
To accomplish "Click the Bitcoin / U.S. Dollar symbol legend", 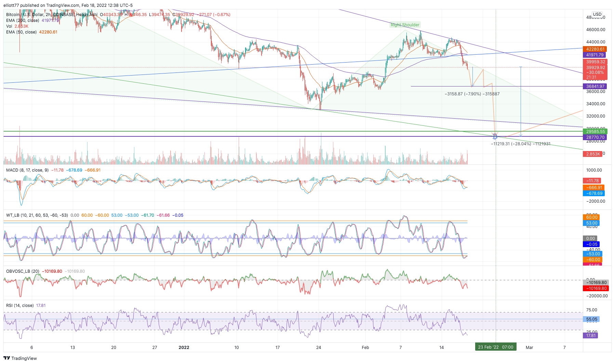I will [x=52, y=15].
